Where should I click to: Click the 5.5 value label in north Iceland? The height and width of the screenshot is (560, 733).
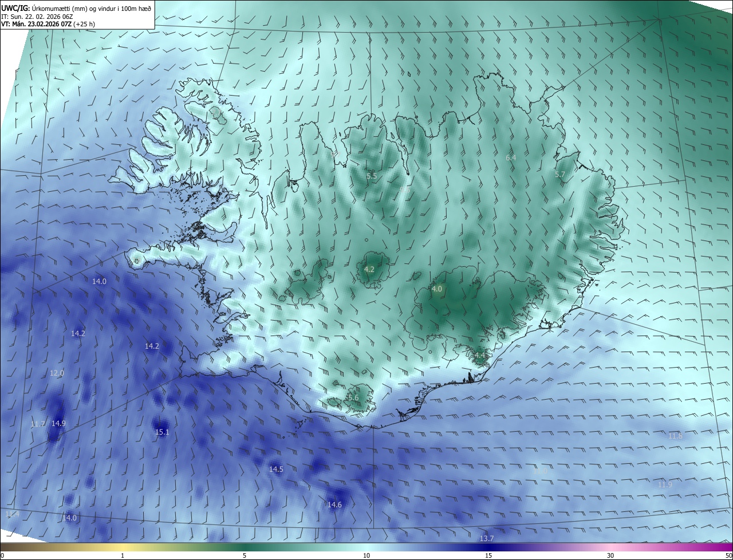pos(372,176)
